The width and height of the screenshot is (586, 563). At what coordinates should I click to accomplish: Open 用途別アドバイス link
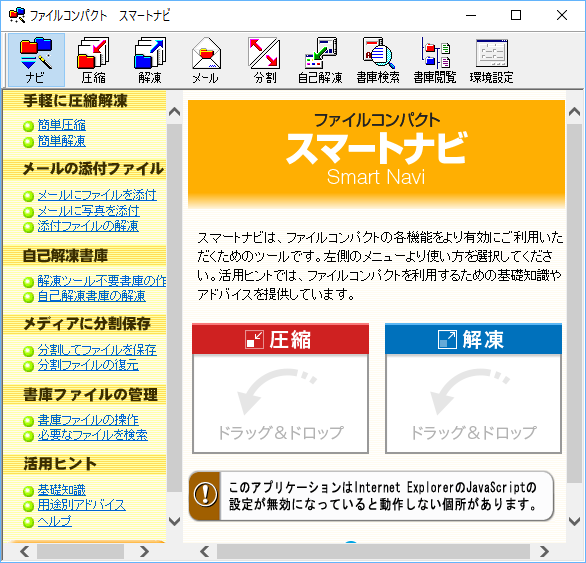[x=81, y=505]
